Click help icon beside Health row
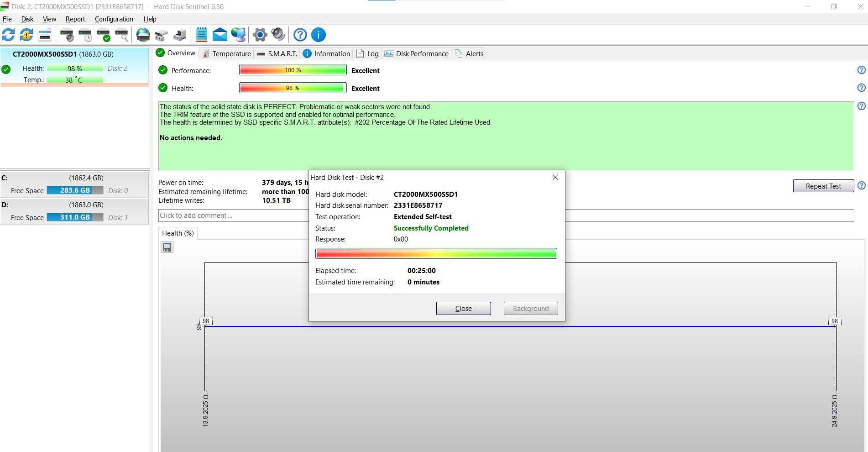Viewport: 868px width, 452px height. [x=861, y=88]
